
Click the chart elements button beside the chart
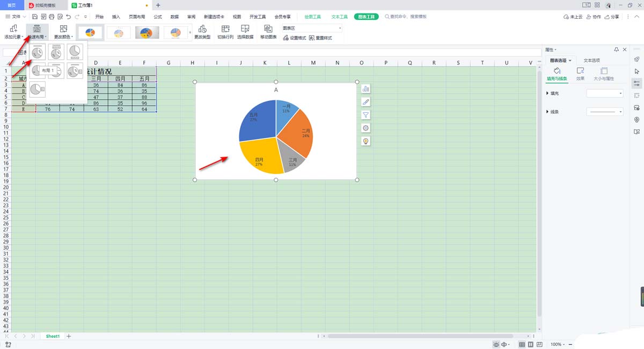coord(366,89)
